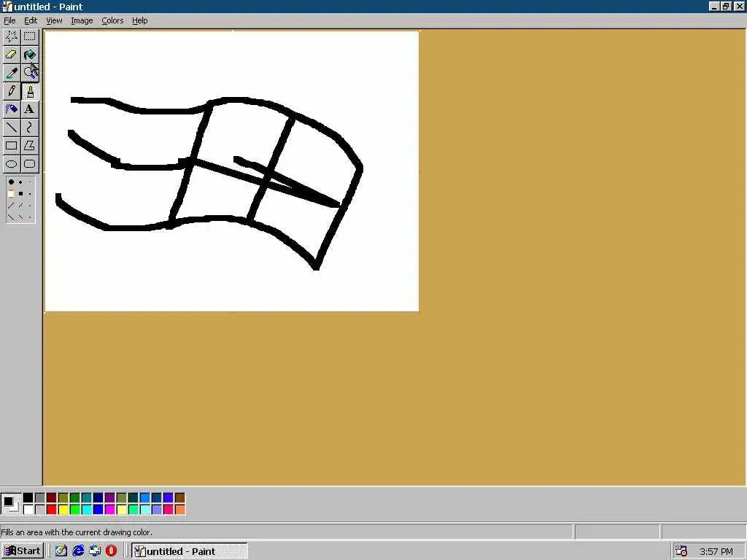Click the foreground/background color indicator box
The height and width of the screenshot is (560, 747).
pos(10,504)
